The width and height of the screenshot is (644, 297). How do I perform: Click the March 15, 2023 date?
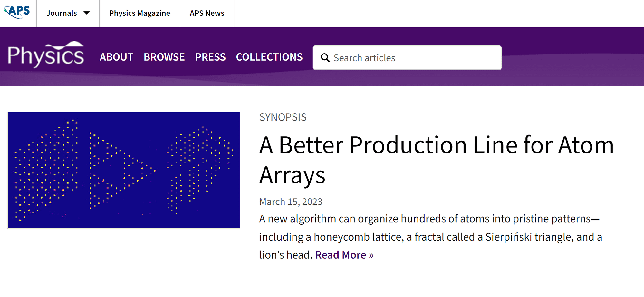291,202
